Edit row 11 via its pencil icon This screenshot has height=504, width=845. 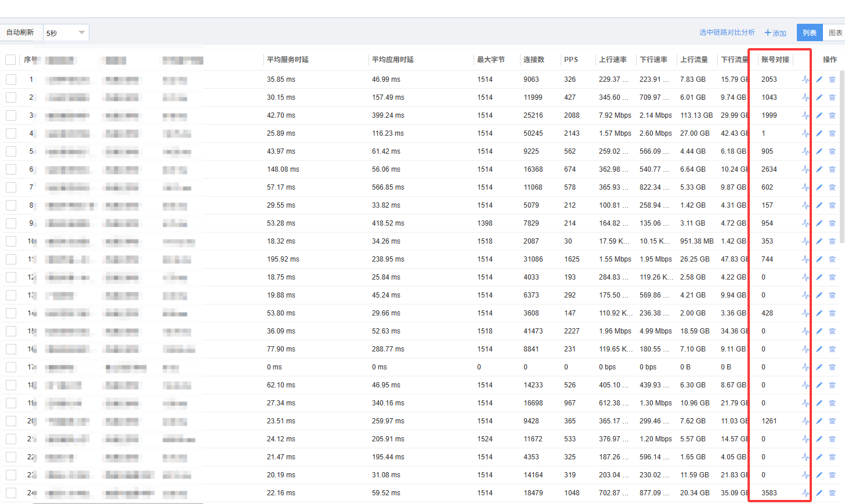(x=819, y=259)
